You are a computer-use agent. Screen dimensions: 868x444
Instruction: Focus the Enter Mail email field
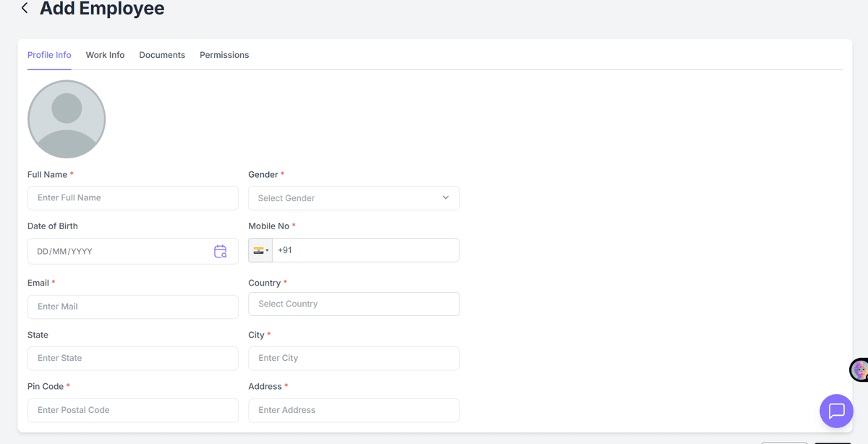coord(132,307)
